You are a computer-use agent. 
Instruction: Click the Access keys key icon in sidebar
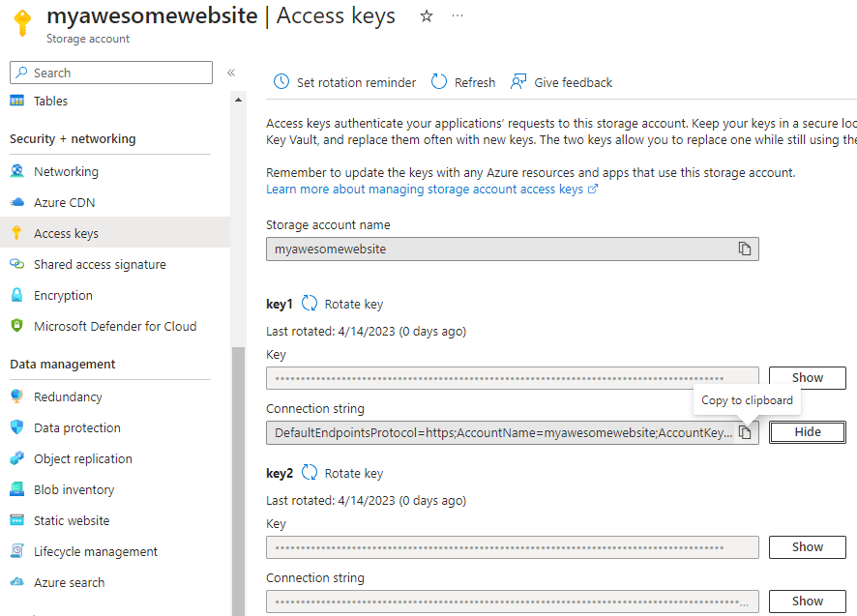click(x=17, y=233)
